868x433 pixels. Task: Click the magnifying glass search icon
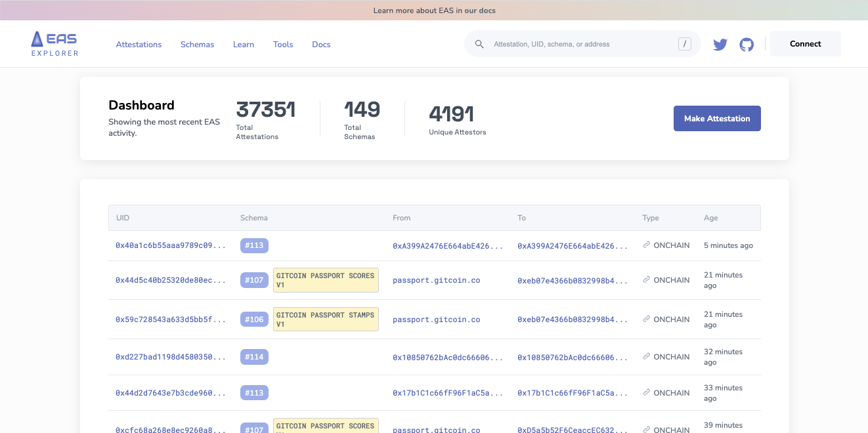coord(479,43)
